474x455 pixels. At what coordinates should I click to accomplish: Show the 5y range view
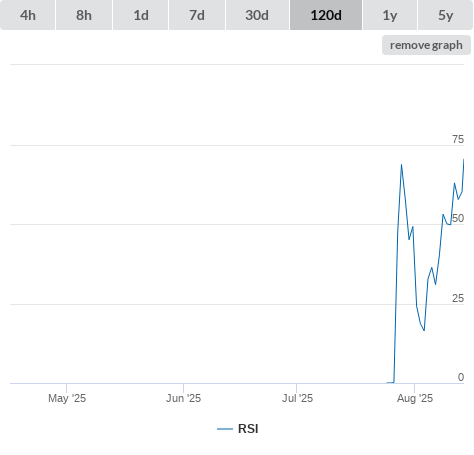click(445, 15)
